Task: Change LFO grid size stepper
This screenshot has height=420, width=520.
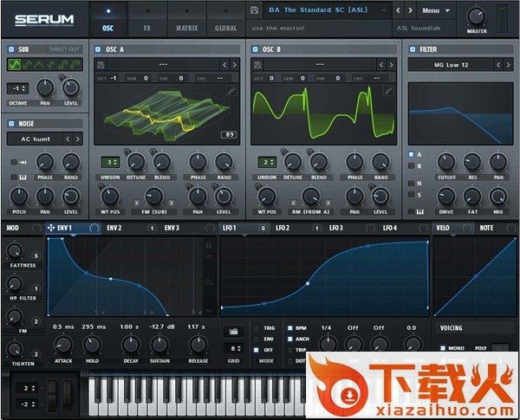Action: [233, 348]
